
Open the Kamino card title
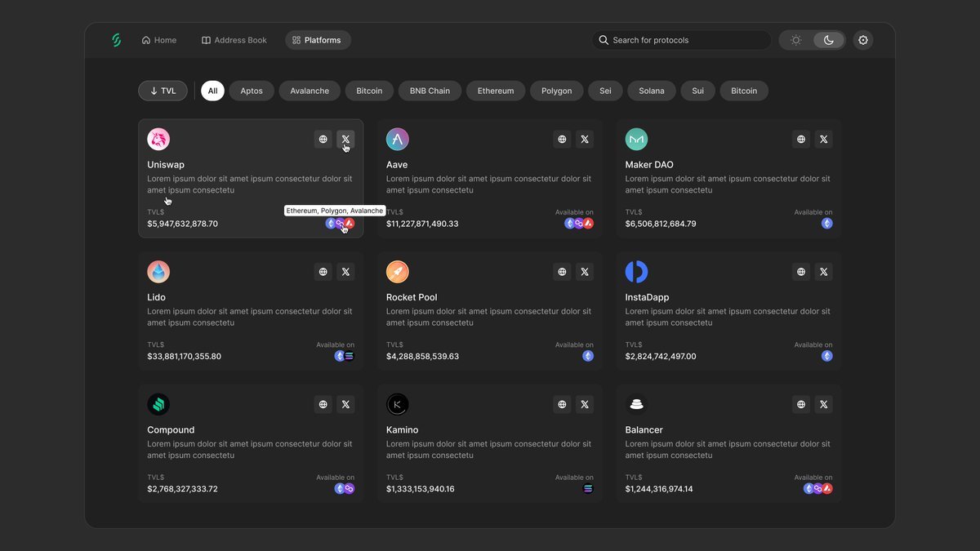402,430
